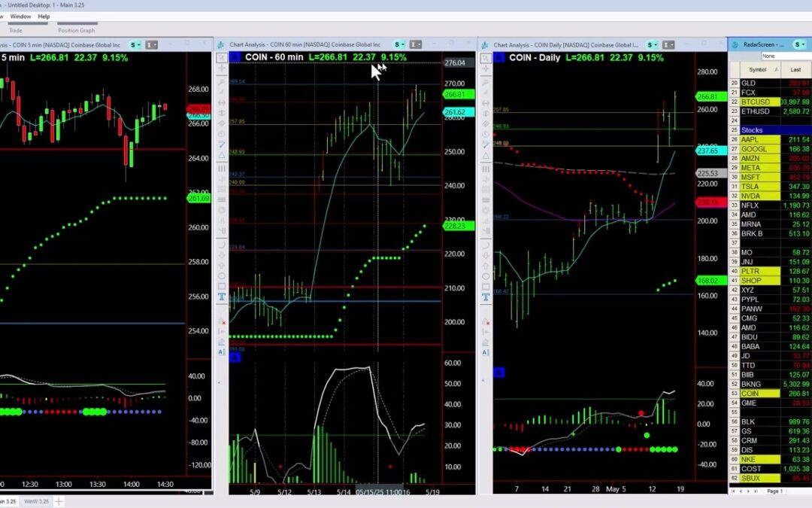Select PLTR row in RadarScreen
The height and width of the screenshot is (508, 812).
770,271
